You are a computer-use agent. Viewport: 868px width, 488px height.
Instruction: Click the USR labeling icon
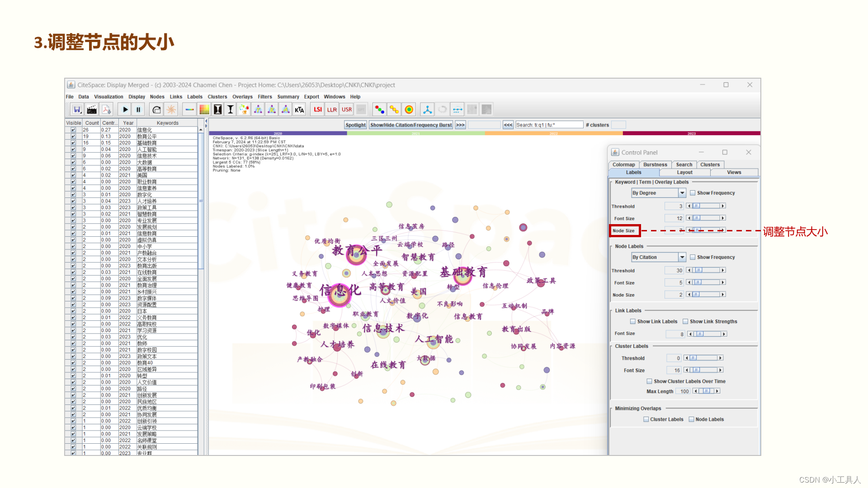click(347, 109)
